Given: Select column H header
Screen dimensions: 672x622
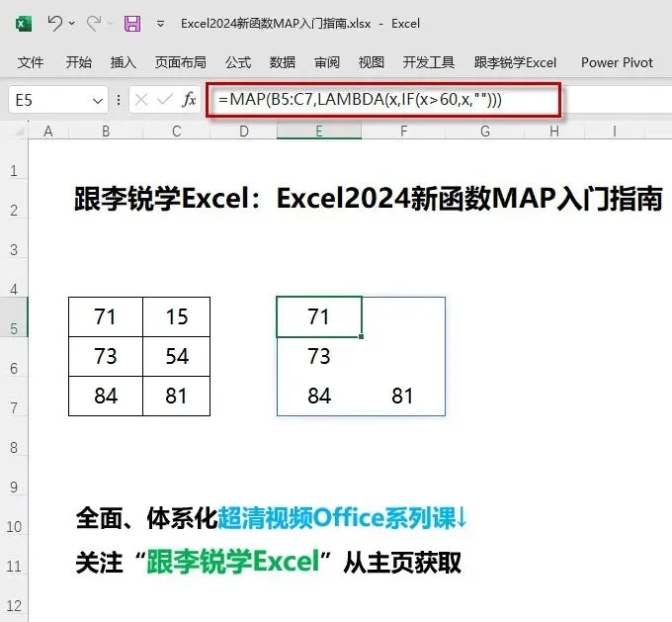Looking at the screenshot, I should click(x=554, y=131).
